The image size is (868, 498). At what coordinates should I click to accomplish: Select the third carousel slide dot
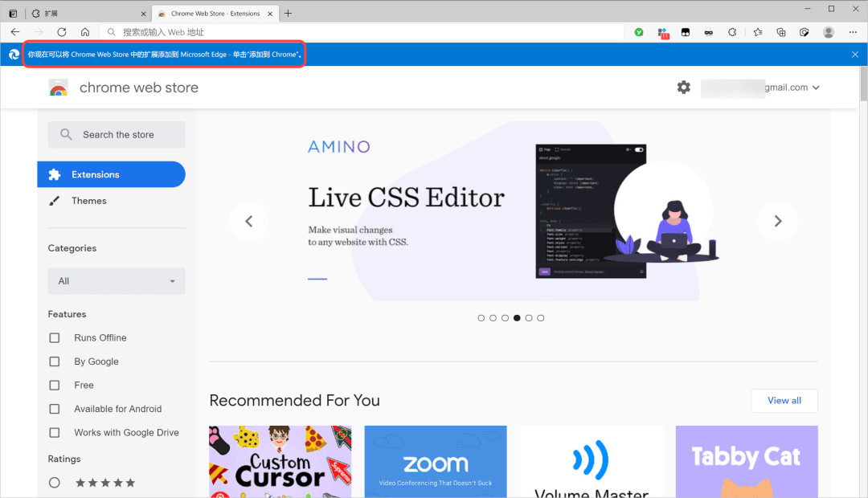(505, 318)
